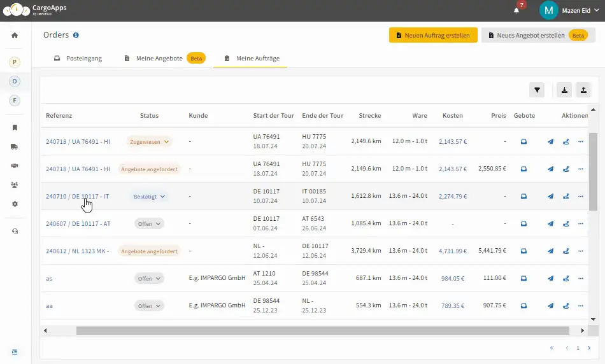Click the scroll right arrow of table

pos(583,330)
